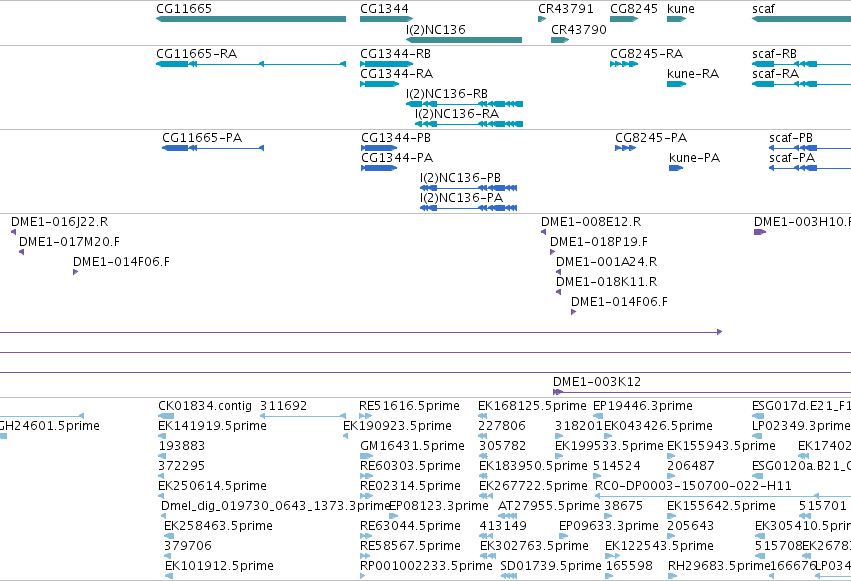Viewport: 851px width, 581px height.
Task: Open transcript l(2)NC136-RA
Action: coord(457,114)
